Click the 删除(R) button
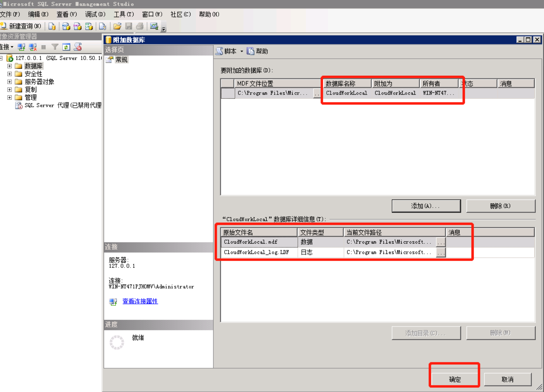544x392 pixels. click(x=501, y=206)
